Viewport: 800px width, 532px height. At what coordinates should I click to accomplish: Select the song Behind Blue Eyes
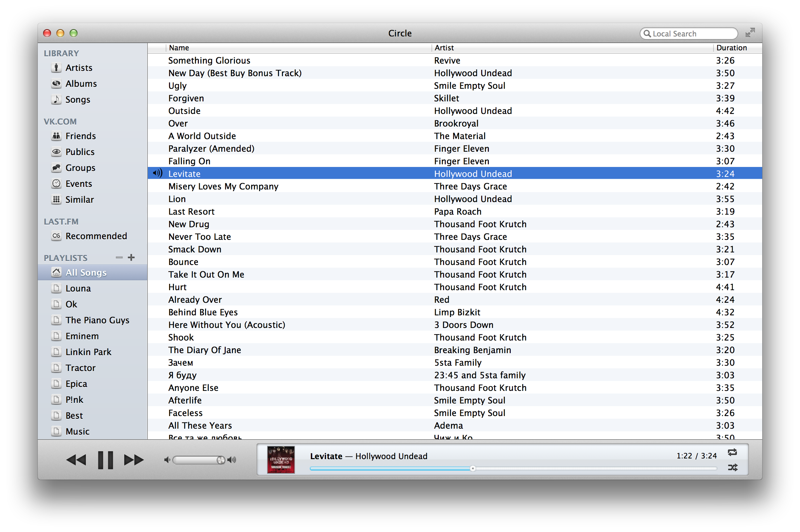(x=455, y=312)
